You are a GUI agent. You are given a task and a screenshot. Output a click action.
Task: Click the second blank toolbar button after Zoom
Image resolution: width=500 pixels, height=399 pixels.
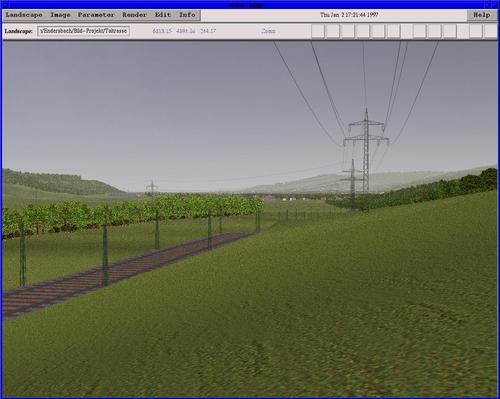pos(333,31)
